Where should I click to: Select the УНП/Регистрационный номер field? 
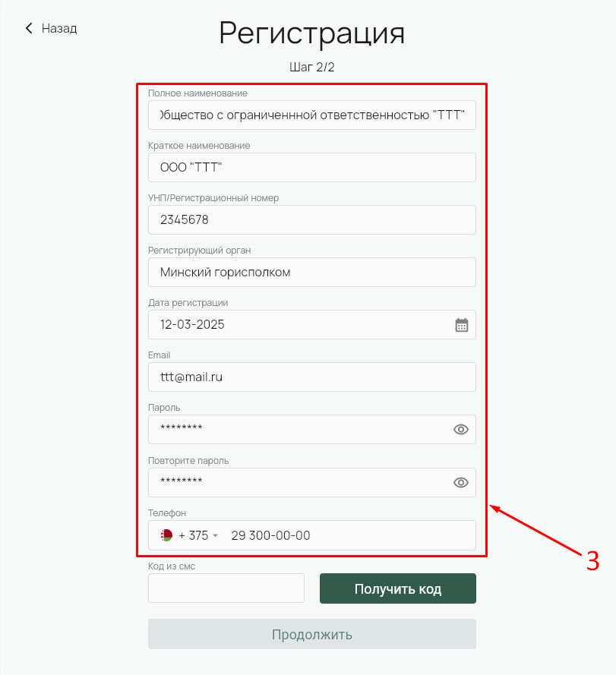pos(312,220)
